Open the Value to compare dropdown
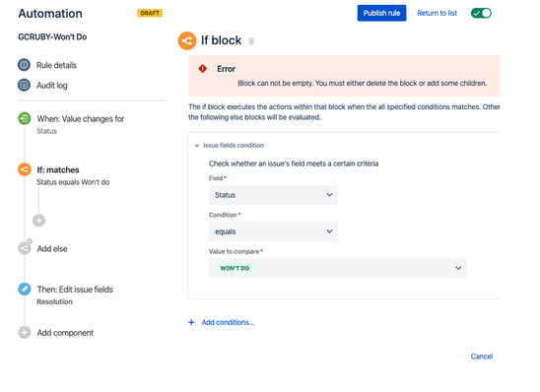This screenshot has width=540, height=392. pos(337,268)
